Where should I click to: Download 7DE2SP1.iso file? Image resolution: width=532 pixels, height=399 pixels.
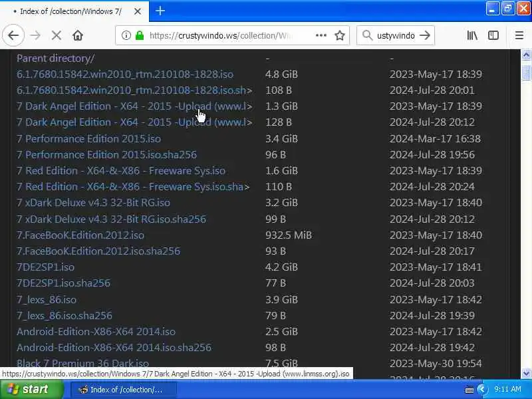[45, 267]
